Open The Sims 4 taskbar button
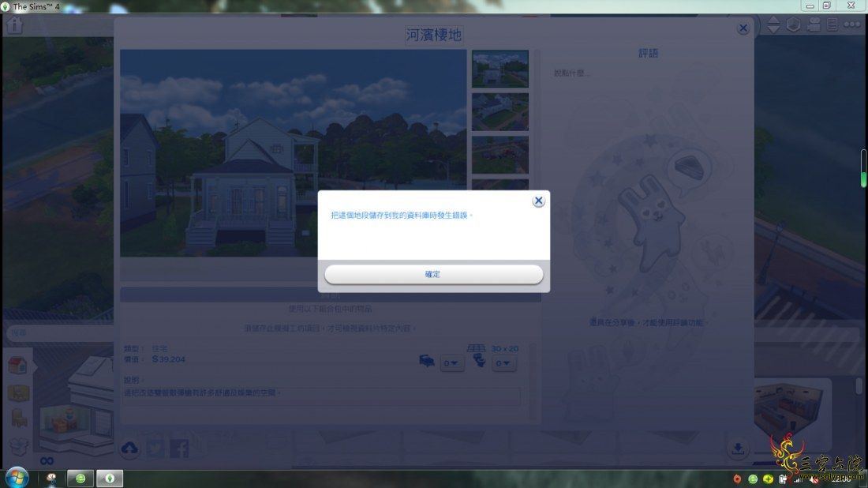Viewport: 868px width, 488px height. point(110,478)
